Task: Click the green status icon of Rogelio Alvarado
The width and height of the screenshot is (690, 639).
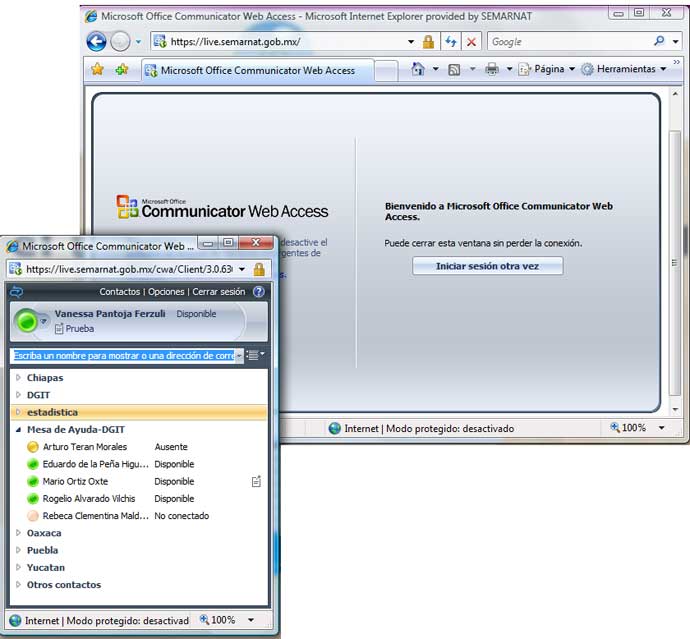Action: (x=33, y=499)
